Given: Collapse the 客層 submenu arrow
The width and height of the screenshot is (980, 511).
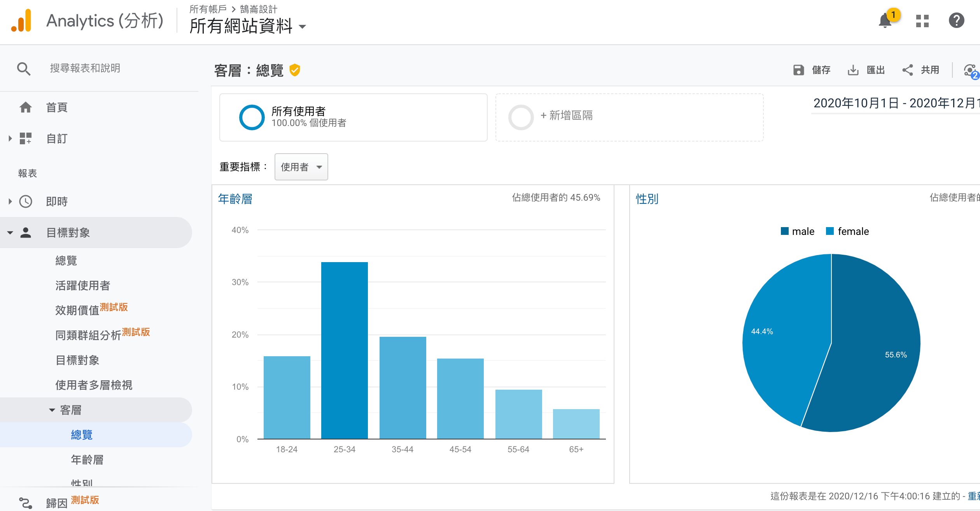Looking at the screenshot, I should pos(52,410).
